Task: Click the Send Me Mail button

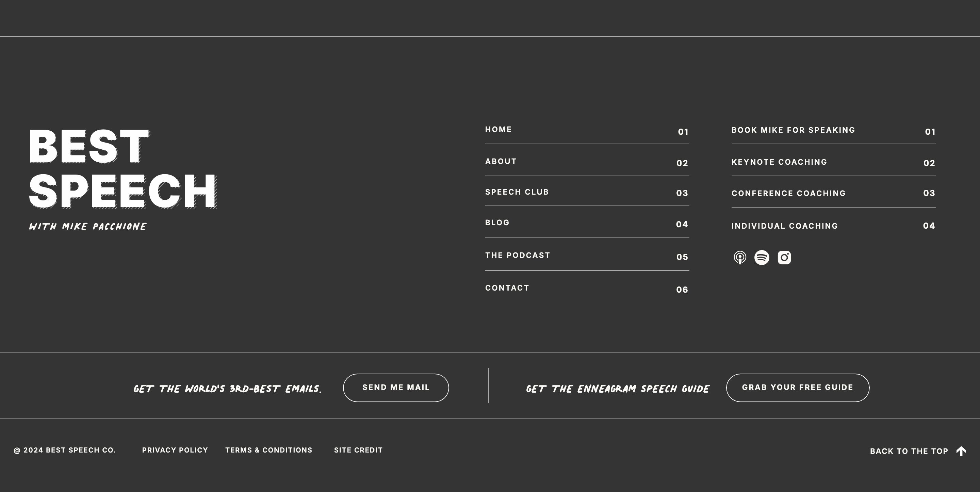Action: 396,388
